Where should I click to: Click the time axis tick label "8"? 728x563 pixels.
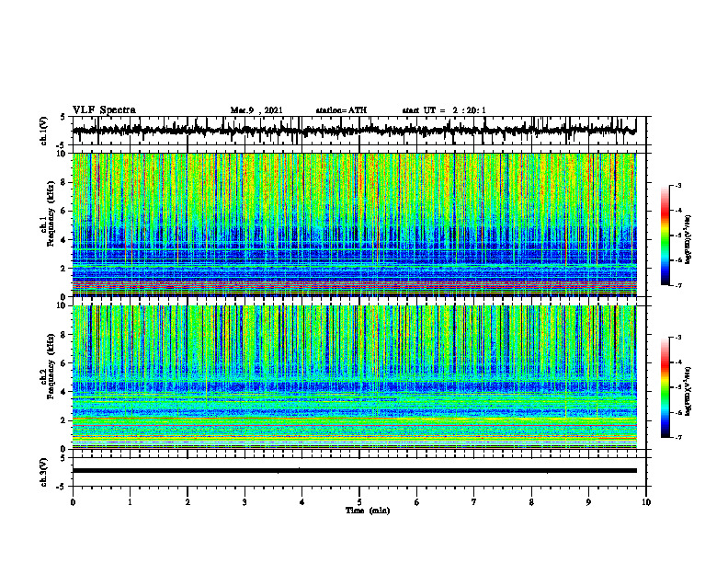click(x=531, y=502)
